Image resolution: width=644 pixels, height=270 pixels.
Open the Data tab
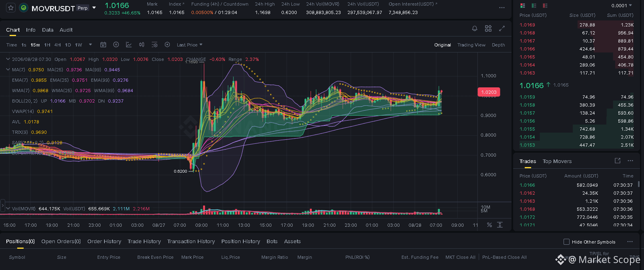pyautogui.click(x=48, y=30)
